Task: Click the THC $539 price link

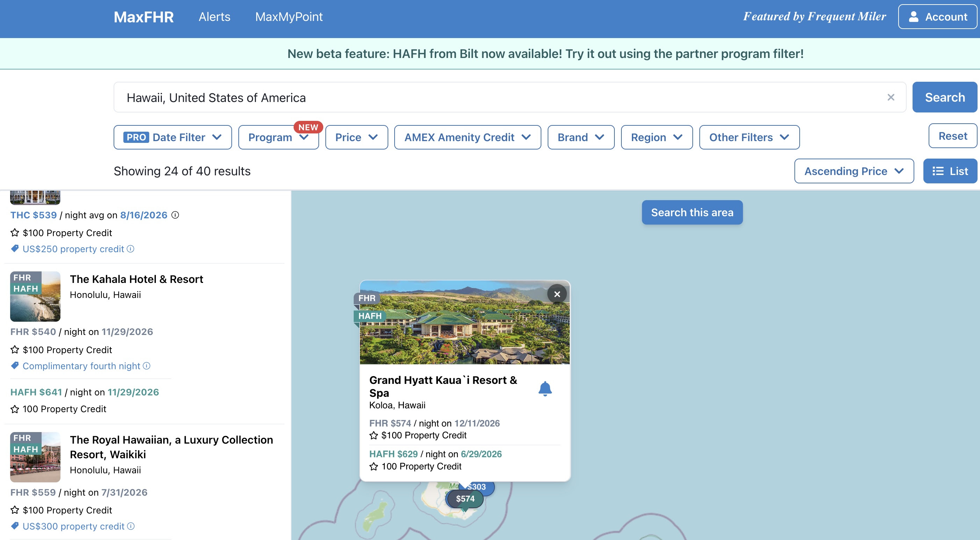Action: (34, 215)
